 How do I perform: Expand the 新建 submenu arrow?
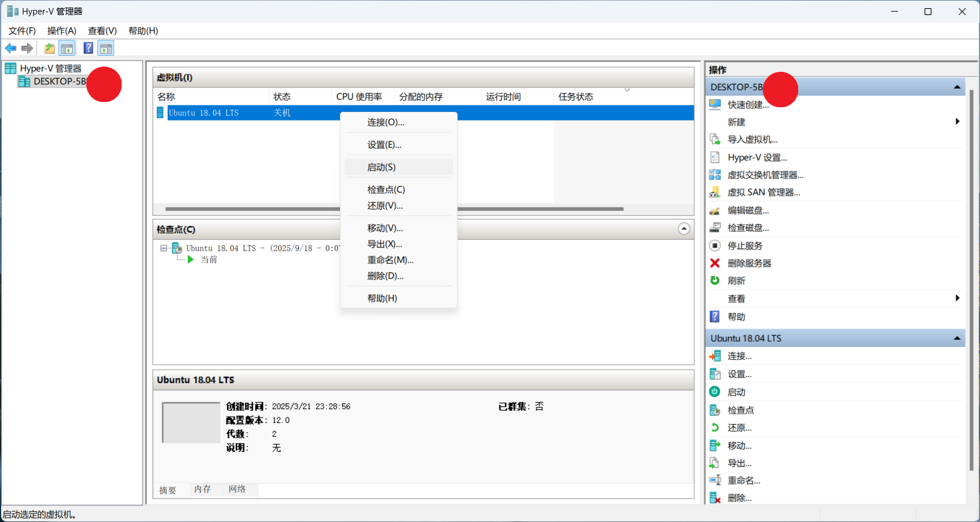click(957, 122)
